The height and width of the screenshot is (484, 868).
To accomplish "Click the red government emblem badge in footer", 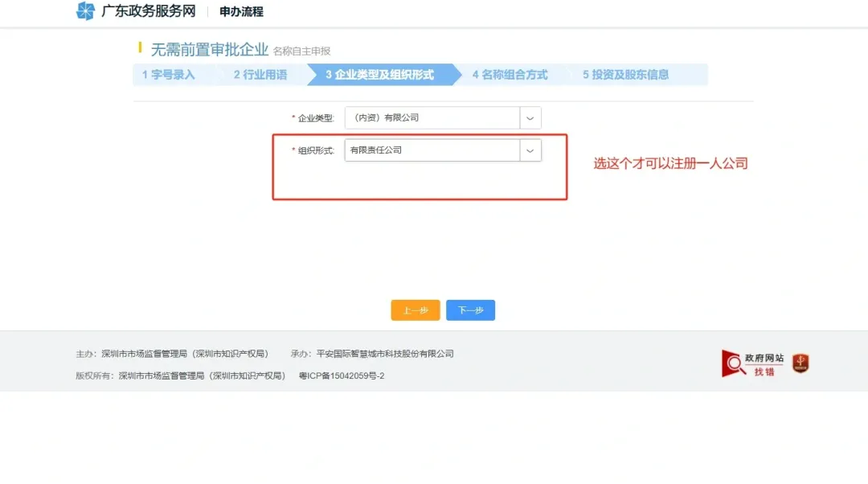I will click(x=800, y=363).
